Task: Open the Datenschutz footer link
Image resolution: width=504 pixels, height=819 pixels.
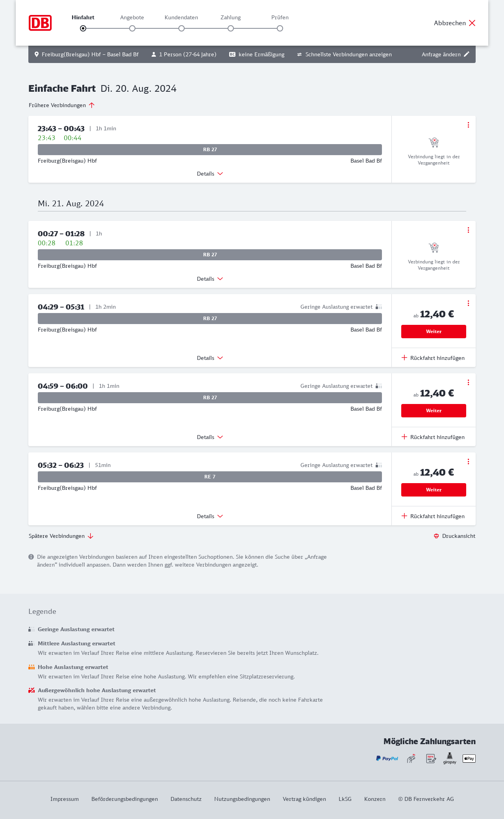Action: tap(186, 799)
